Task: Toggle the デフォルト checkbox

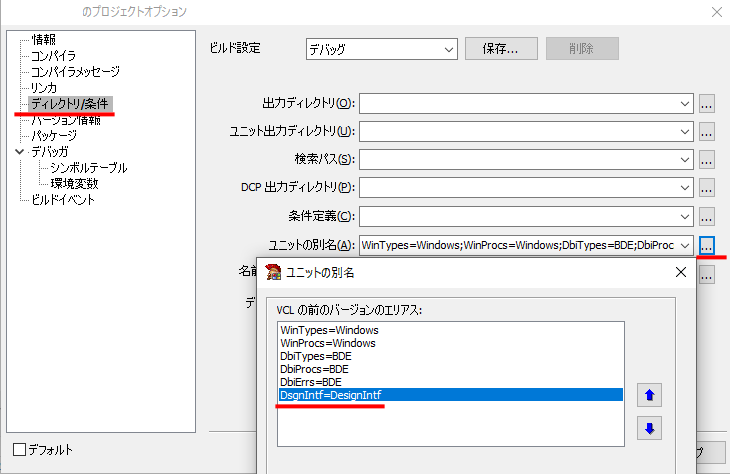Action: (x=20, y=450)
